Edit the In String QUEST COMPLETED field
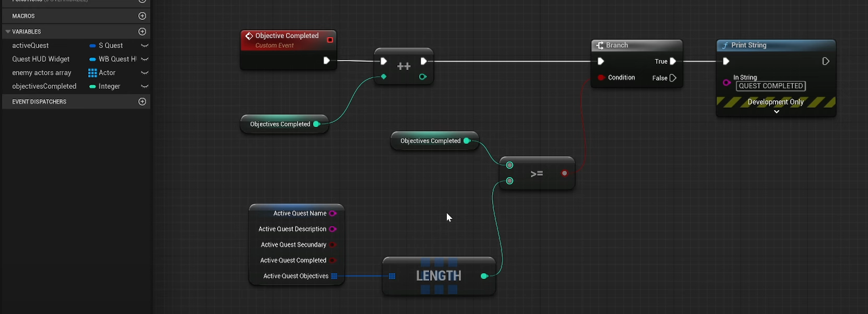 click(770, 86)
